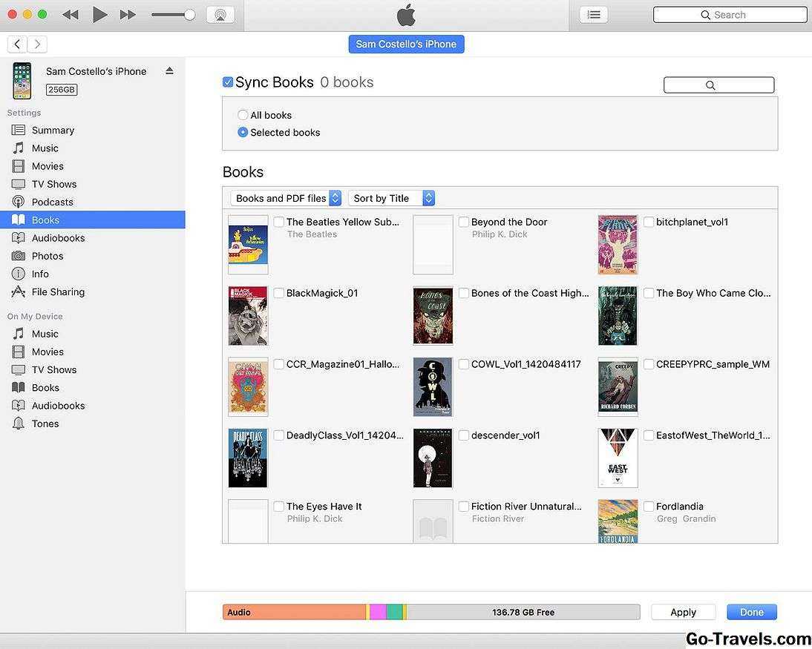This screenshot has width=812, height=649.
Task: Select the All books radio button
Action: coord(243,115)
